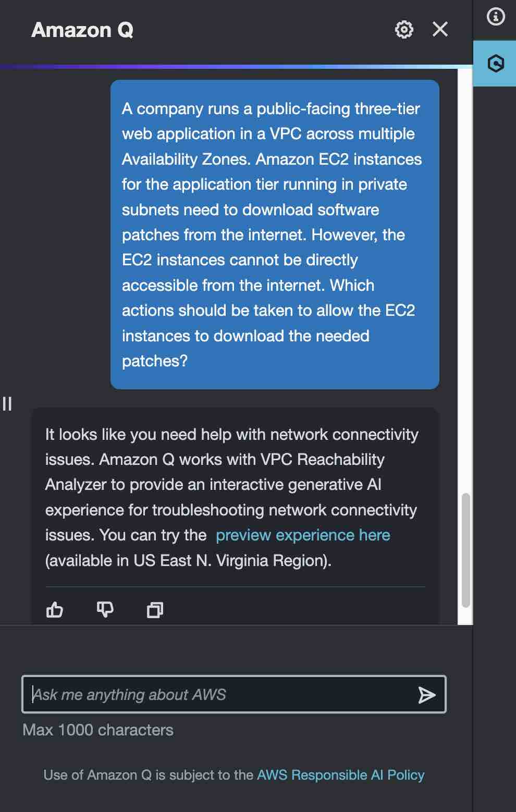Click the Max 1000 characters label

[x=98, y=730]
